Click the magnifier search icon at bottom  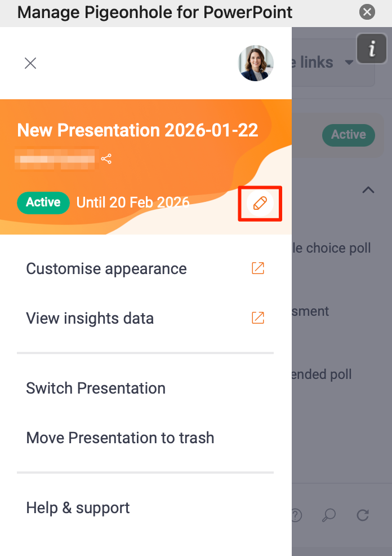329,515
